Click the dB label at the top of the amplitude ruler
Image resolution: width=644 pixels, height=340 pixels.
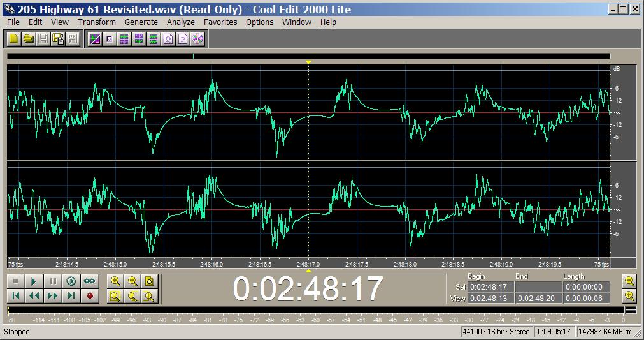[x=617, y=69]
